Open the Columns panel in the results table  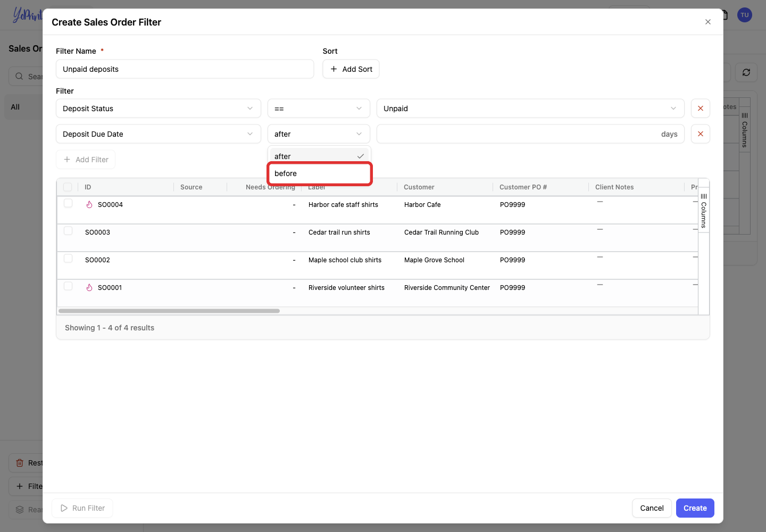(703, 210)
